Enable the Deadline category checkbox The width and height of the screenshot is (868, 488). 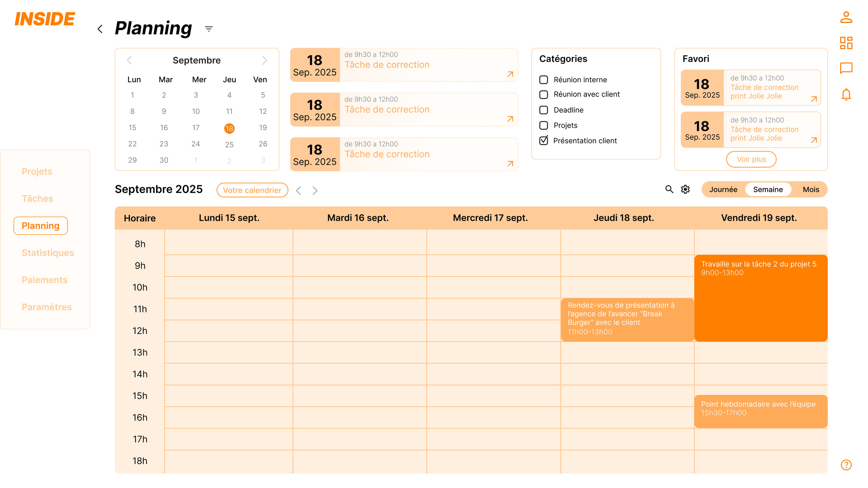544,110
